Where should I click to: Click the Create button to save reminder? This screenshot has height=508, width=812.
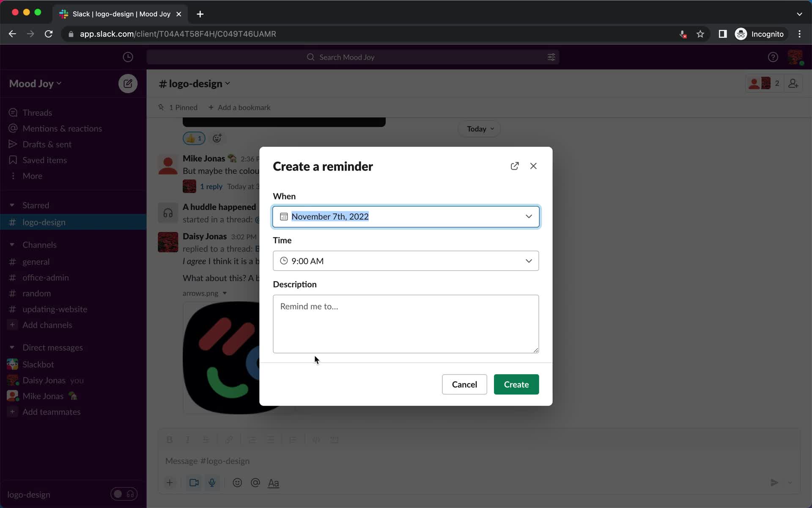point(516,384)
